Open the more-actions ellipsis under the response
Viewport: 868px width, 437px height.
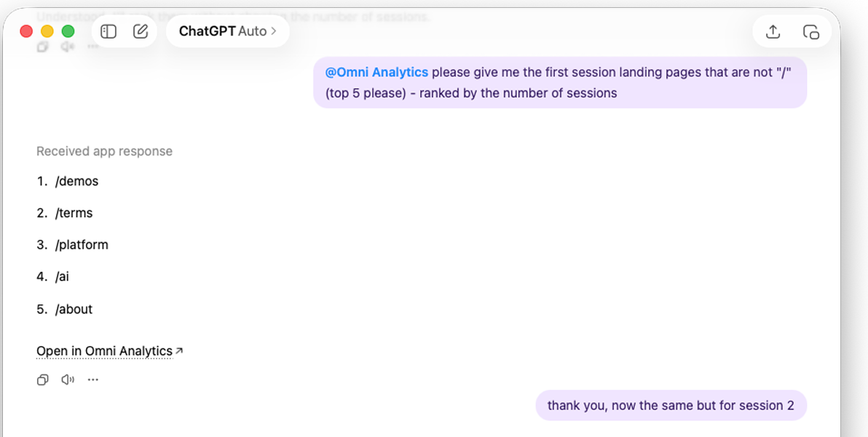pyautogui.click(x=92, y=379)
